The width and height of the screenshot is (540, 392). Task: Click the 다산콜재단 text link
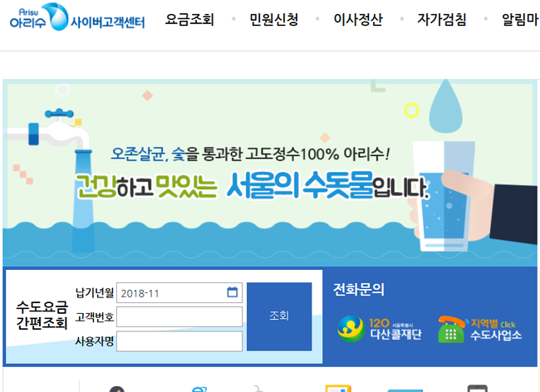395,334
